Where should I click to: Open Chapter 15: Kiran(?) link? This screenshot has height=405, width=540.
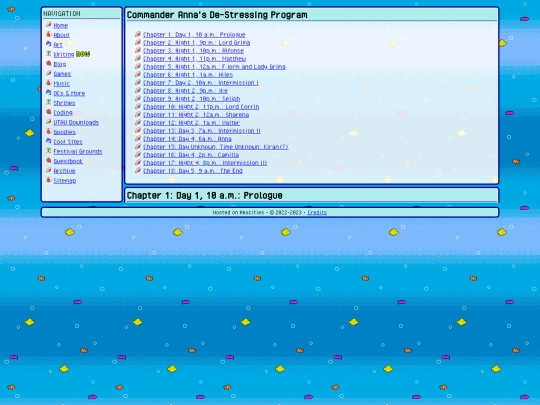tap(216, 147)
